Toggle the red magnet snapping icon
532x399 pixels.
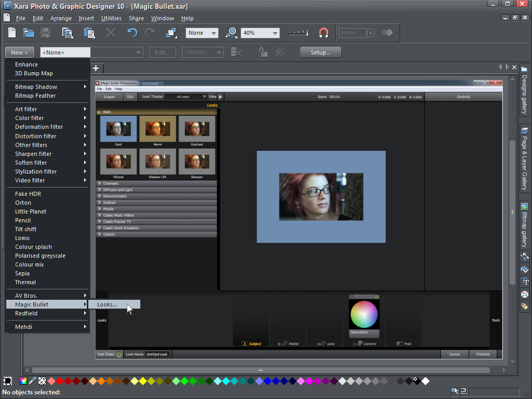click(324, 33)
